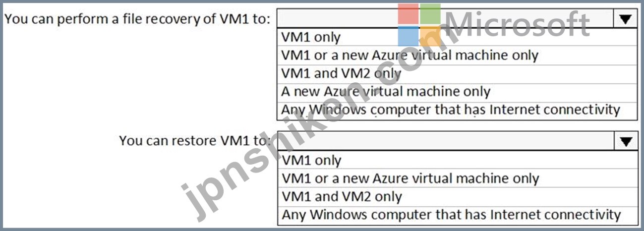Expand the restore VM1 dropdown arrow
The width and height of the screenshot is (644, 231).
pos(626,141)
